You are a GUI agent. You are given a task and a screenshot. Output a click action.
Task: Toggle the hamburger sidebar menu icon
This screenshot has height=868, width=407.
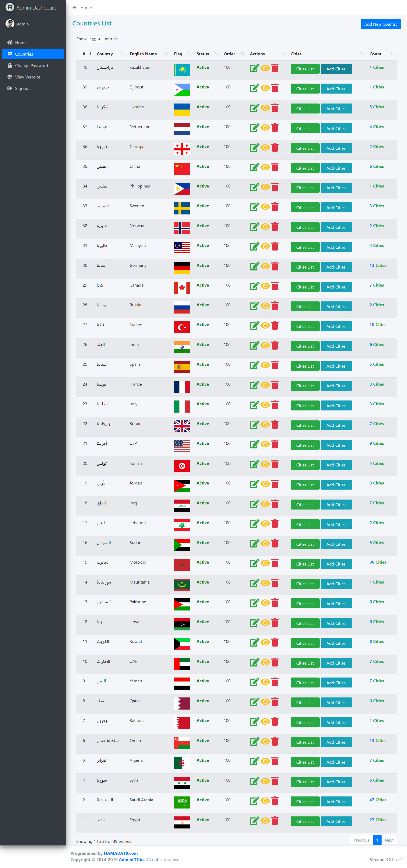click(x=74, y=7)
